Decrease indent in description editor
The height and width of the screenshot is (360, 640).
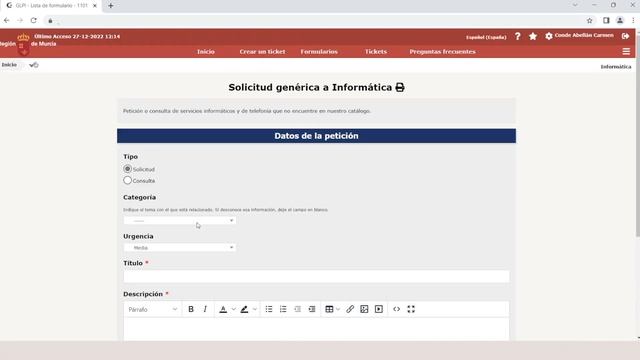pos(298,309)
